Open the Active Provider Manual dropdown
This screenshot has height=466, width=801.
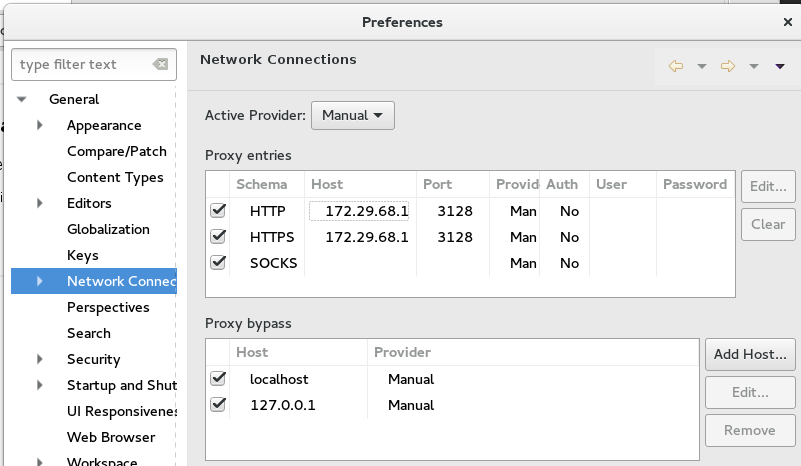click(x=352, y=115)
